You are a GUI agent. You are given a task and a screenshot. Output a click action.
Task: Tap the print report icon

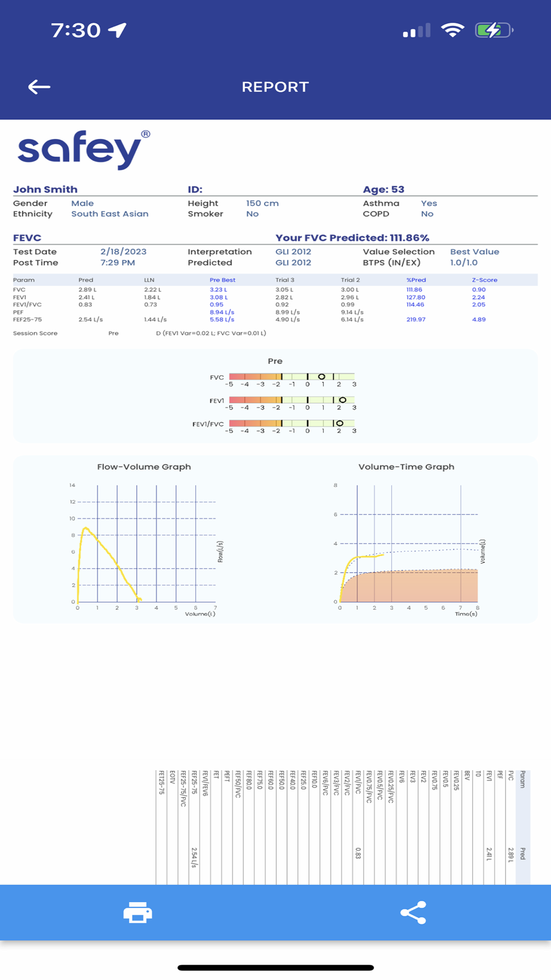138,912
